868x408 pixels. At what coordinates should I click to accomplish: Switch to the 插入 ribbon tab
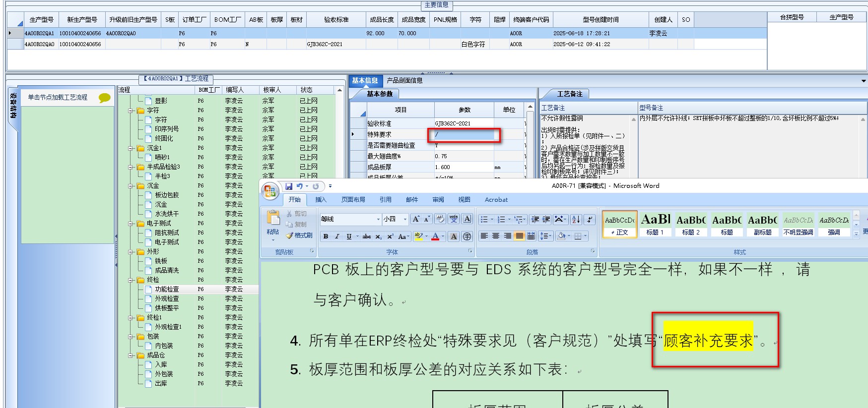point(321,200)
